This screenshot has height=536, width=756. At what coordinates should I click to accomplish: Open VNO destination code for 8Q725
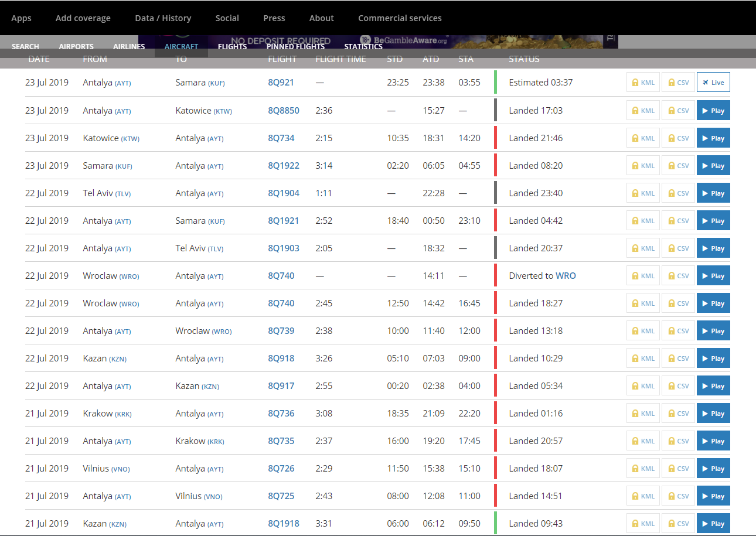click(x=213, y=497)
